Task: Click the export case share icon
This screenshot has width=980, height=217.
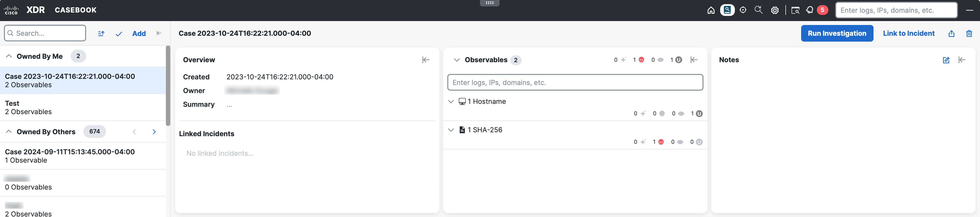Action: 951,34
